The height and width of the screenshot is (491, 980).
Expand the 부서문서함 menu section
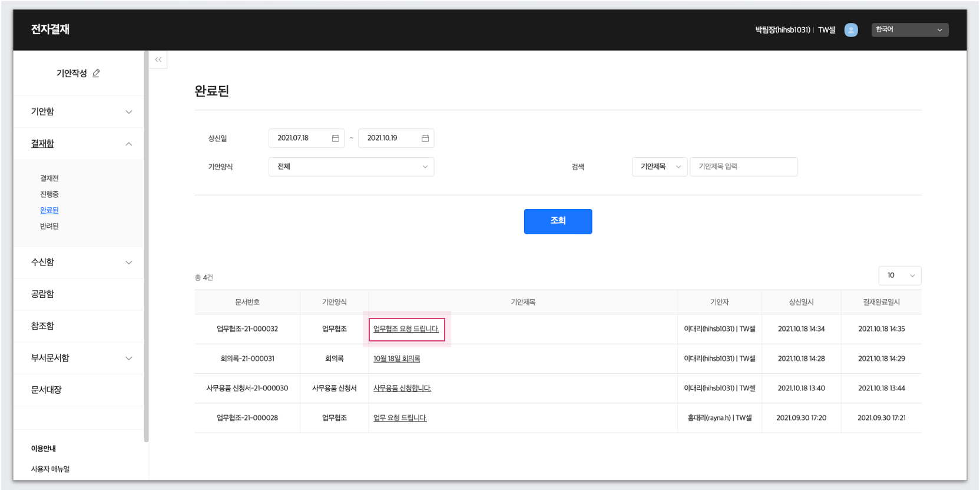(x=128, y=358)
